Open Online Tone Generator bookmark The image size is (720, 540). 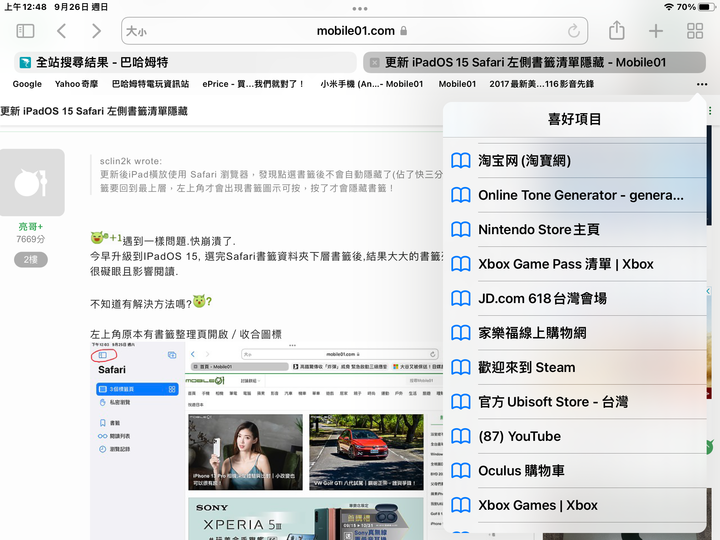click(575, 195)
